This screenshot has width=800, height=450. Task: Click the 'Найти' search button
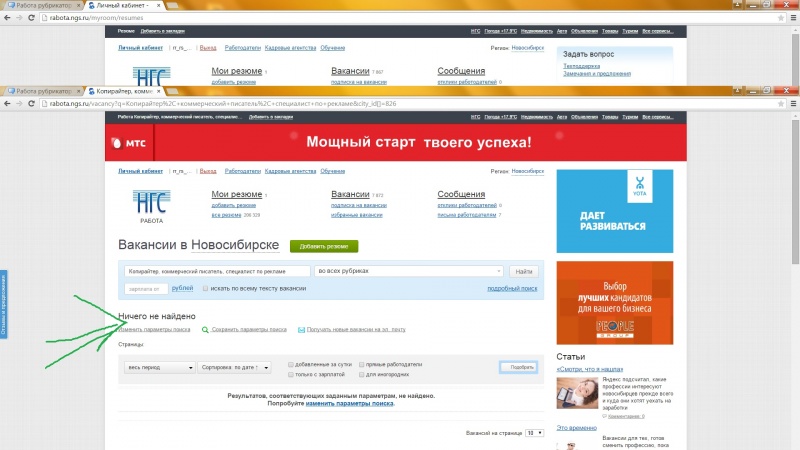[523, 271]
